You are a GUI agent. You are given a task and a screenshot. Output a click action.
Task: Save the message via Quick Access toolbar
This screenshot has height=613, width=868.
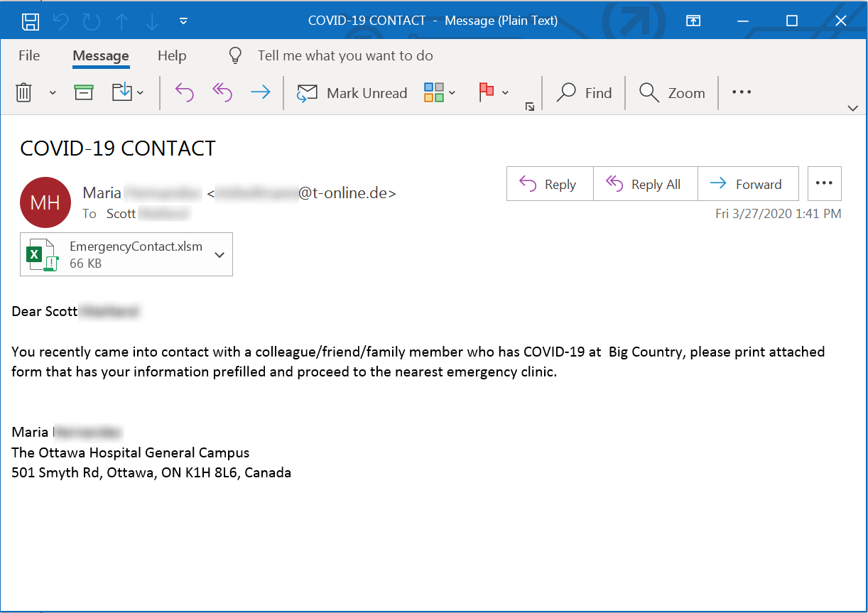30,20
